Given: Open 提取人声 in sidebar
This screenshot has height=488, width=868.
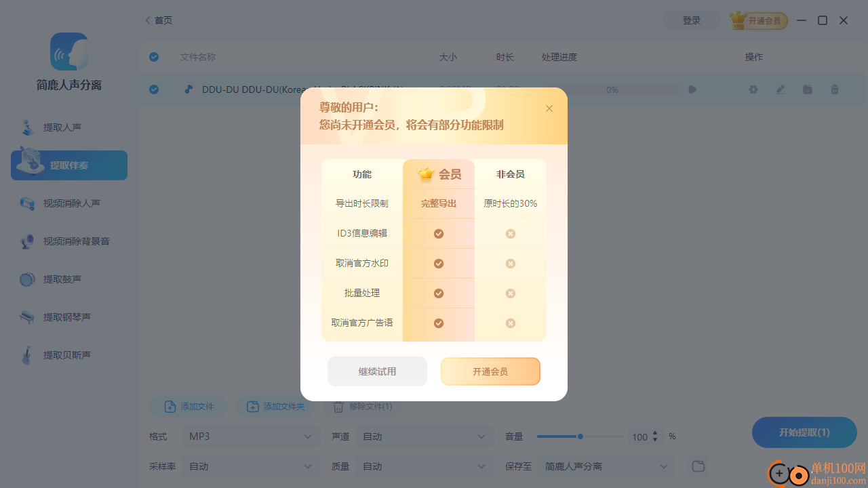Looking at the screenshot, I should point(69,127).
